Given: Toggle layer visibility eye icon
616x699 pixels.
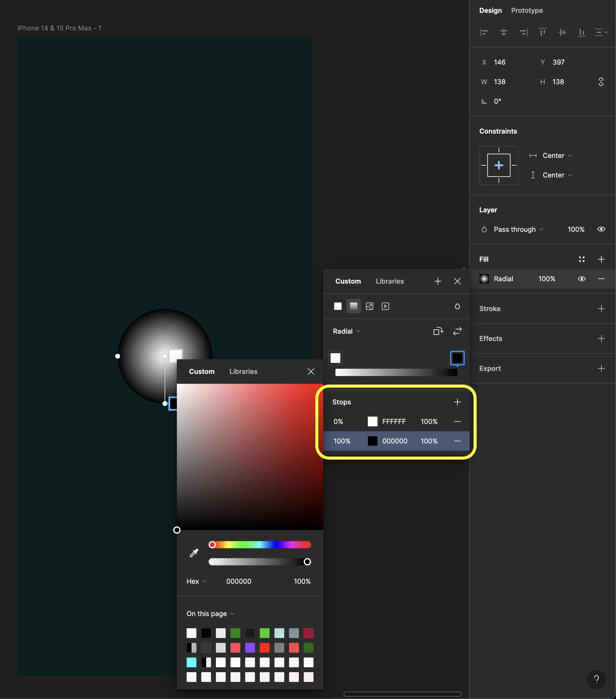Looking at the screenshot, I should 601,229.
